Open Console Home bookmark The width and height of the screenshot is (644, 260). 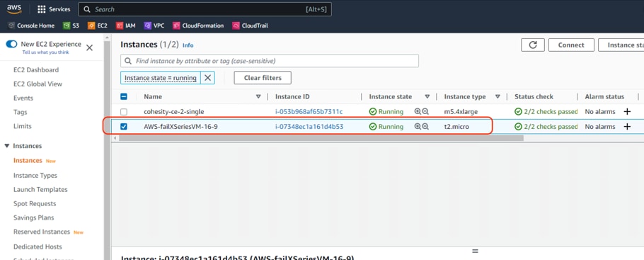tap(32, 26)
